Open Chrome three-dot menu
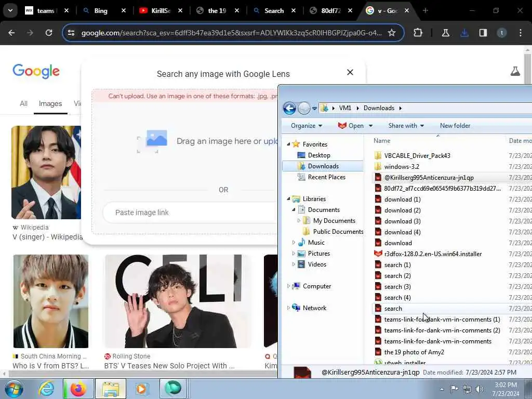The width and height of the screenshot is (532, 399). click(x=521, y=33)
